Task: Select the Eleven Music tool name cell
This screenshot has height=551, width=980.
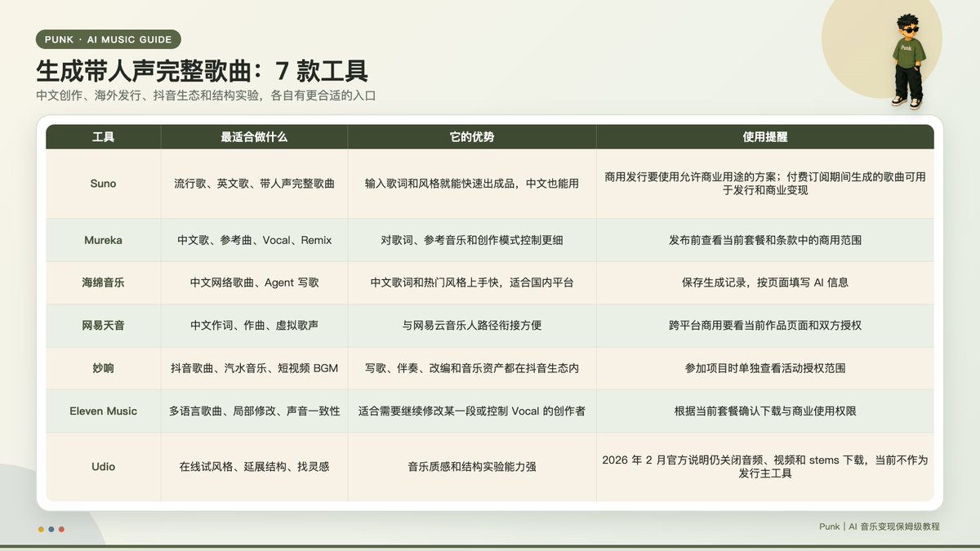Action: (x=104, y=411)
